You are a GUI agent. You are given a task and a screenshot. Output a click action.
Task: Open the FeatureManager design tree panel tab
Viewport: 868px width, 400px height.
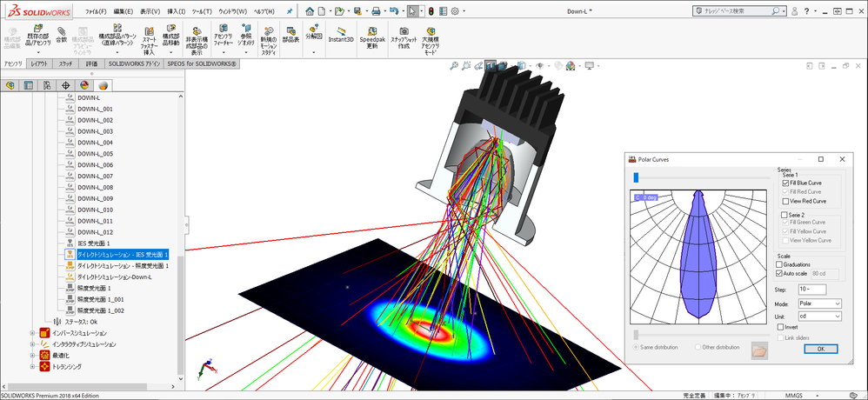pyautogui.click(x=10, y=85)
